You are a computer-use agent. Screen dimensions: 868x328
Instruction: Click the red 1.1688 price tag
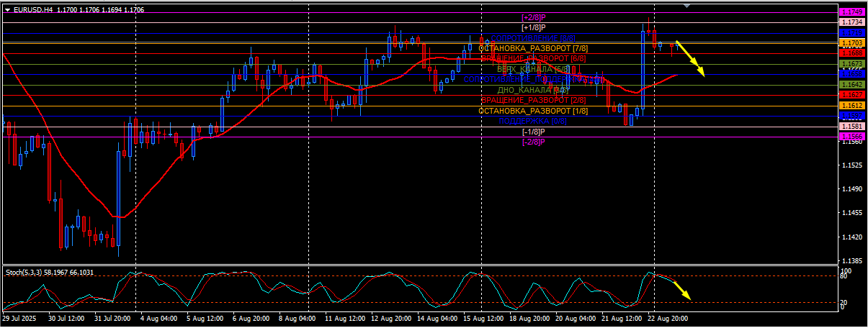coord(853,53)
